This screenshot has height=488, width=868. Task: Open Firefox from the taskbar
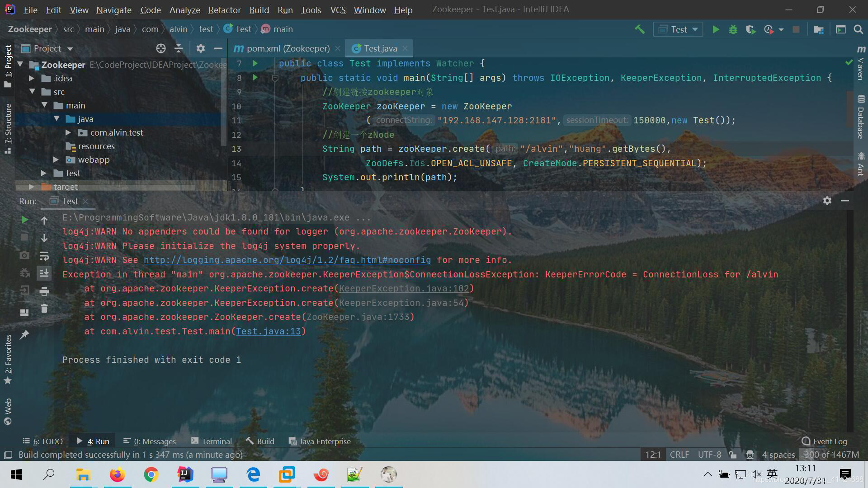pos(117,474)
